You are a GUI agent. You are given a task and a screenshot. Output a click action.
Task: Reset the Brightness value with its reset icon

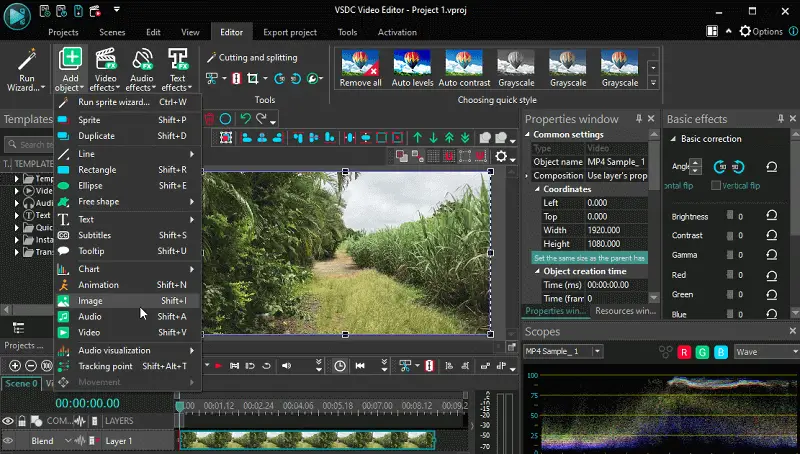point(771,216)
